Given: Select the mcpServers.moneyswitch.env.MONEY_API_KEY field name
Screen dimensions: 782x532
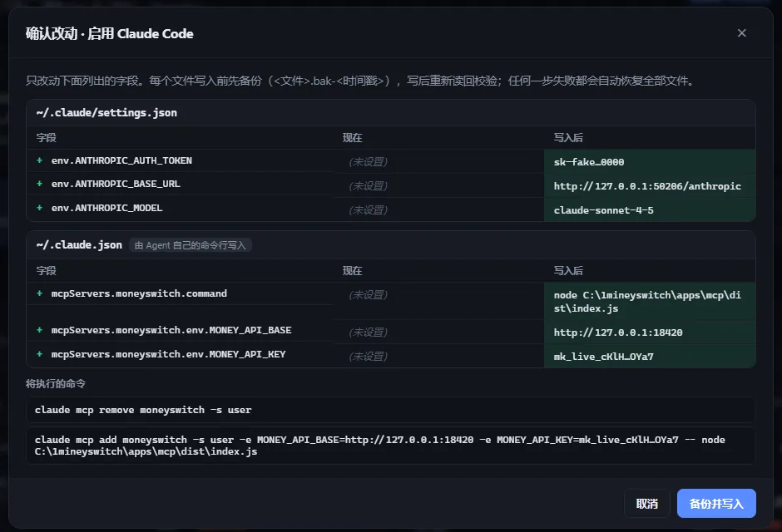Looking at the screenshot, I should pos(169,354).
